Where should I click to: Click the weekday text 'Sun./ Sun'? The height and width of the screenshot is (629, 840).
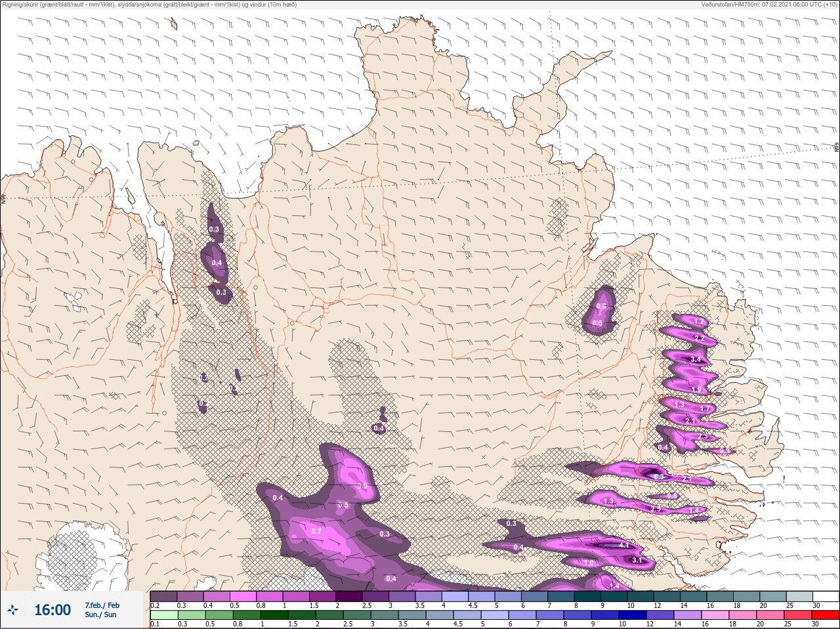100,615
